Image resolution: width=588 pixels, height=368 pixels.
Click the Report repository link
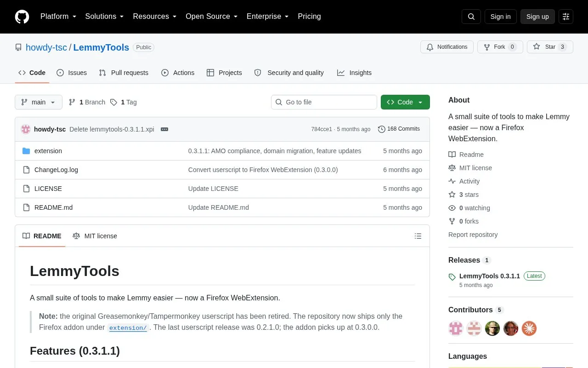tap(473, 235)
